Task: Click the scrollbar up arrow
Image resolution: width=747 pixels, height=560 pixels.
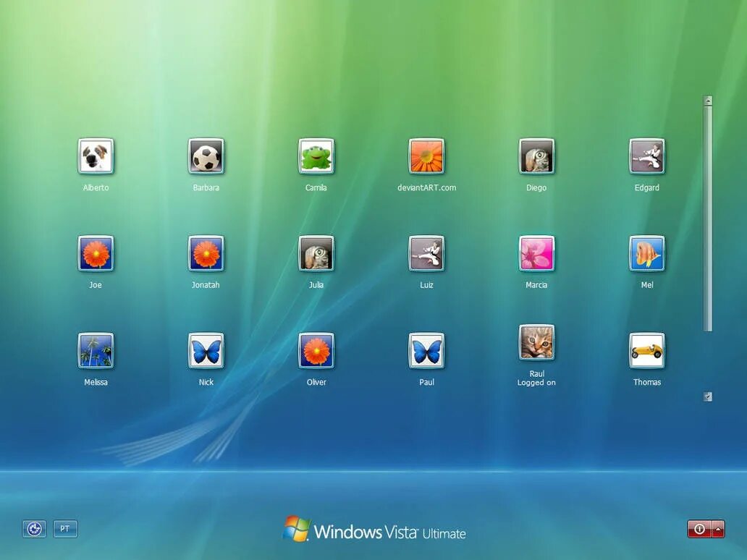Action: coord(708,101)
